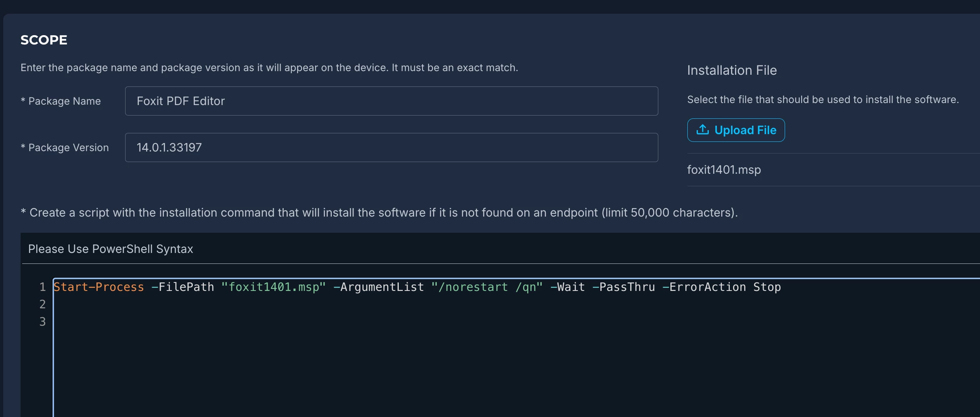Click line number 2 in script editor
The width and height of the screenshot is (980, 417).
[x=42, y=304]
